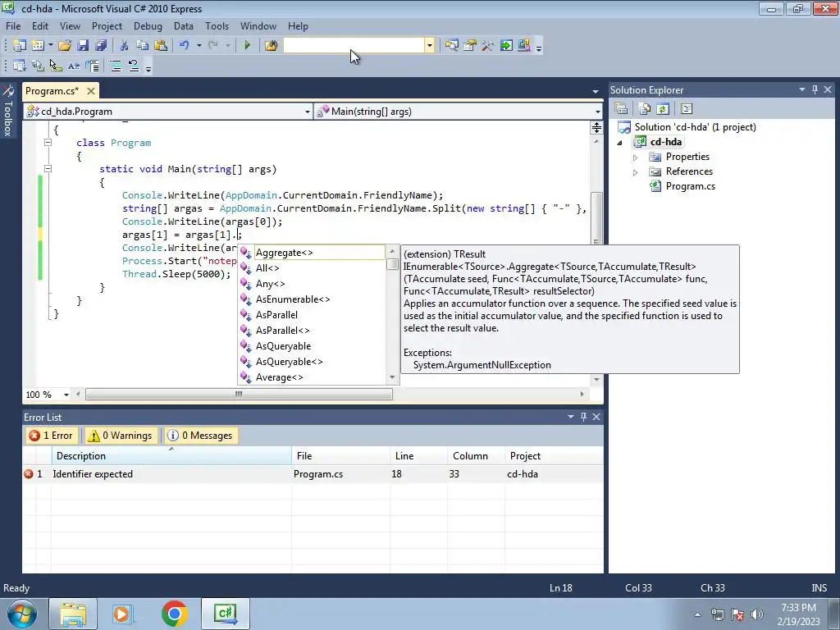Toggle auto-hide pin on Error List
This screenshot has width=840, height=630.
[x=583, y=417]
